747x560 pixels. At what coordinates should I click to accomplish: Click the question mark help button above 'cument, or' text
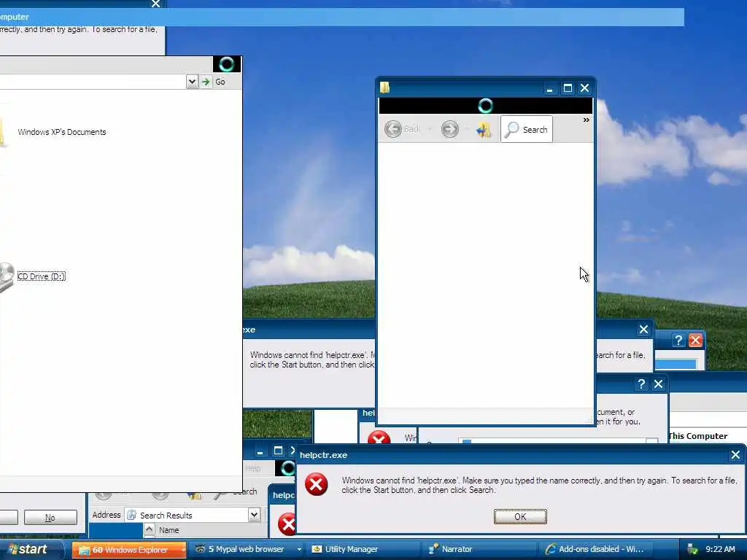click(641, 384)
